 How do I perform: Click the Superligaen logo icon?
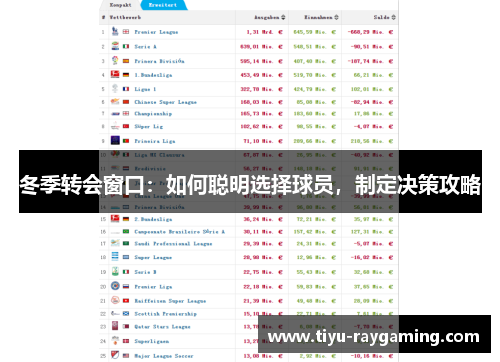[x=115, y=341]
